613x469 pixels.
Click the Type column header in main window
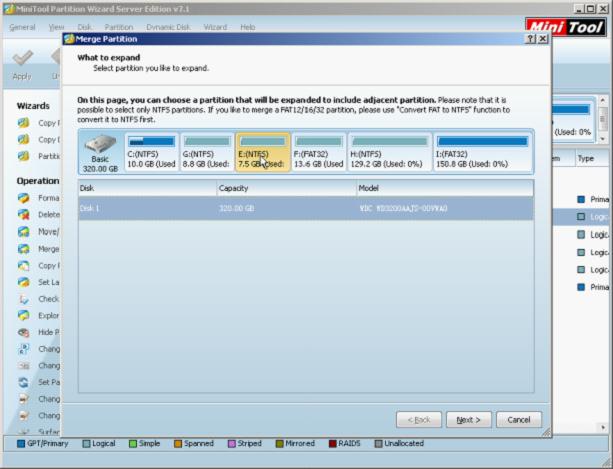[593, 158]
